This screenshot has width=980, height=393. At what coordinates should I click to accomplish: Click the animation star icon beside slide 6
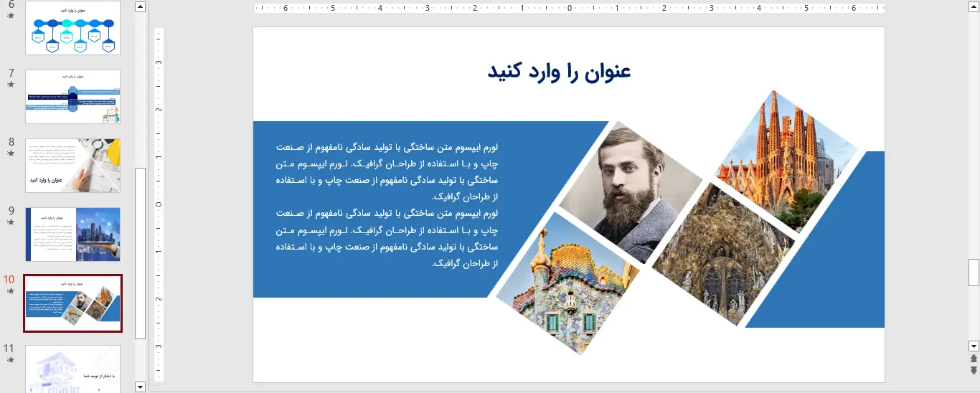pyautogui.click(x=10, y=15)
